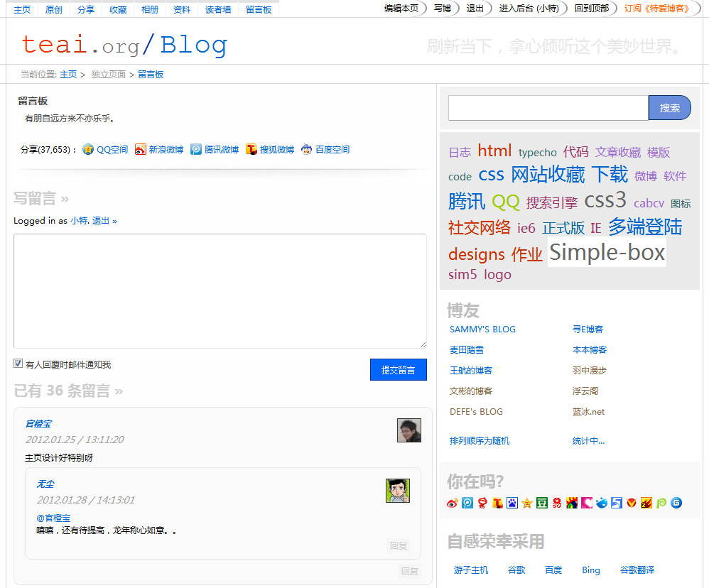Click inside the search input box
The height and width of the screenshot is (588, 709).
pos(547,107)
